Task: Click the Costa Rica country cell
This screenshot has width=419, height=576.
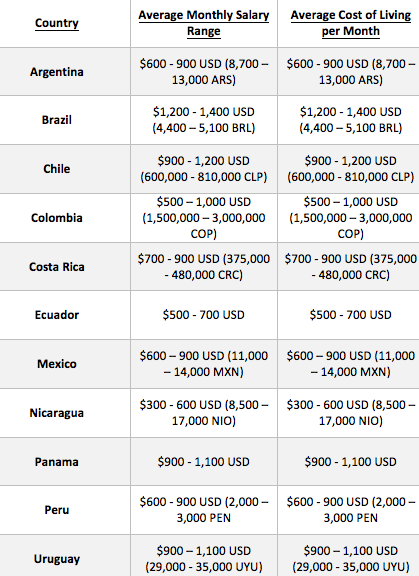Action: tap(57, 266)
